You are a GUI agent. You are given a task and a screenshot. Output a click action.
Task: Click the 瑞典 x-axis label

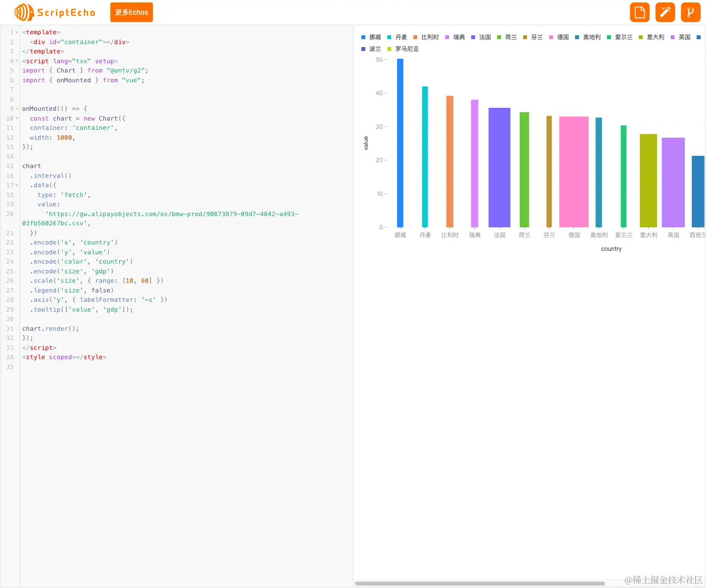475,235
